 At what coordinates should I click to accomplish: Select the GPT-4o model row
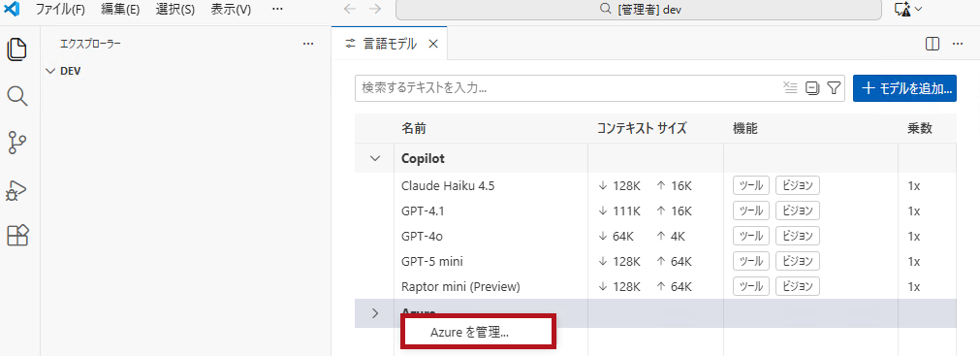point(655,236)
